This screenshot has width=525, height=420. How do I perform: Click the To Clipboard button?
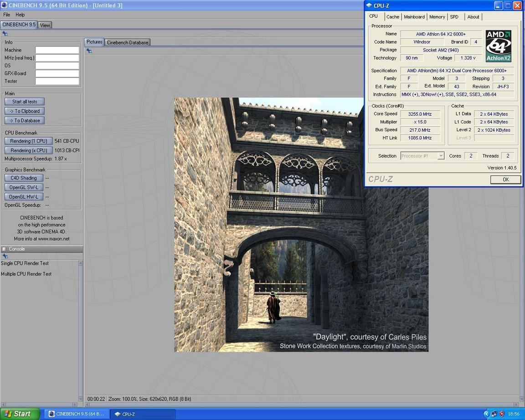[25, 111]
